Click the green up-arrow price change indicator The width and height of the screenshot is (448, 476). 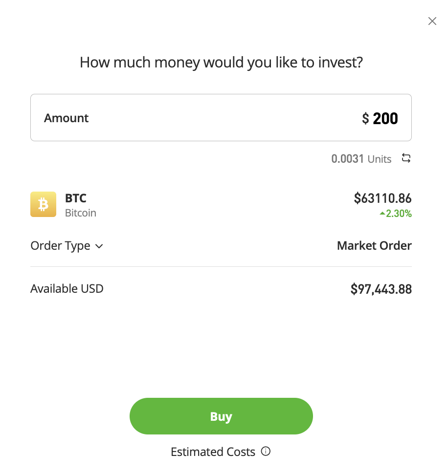pos(382,214)
